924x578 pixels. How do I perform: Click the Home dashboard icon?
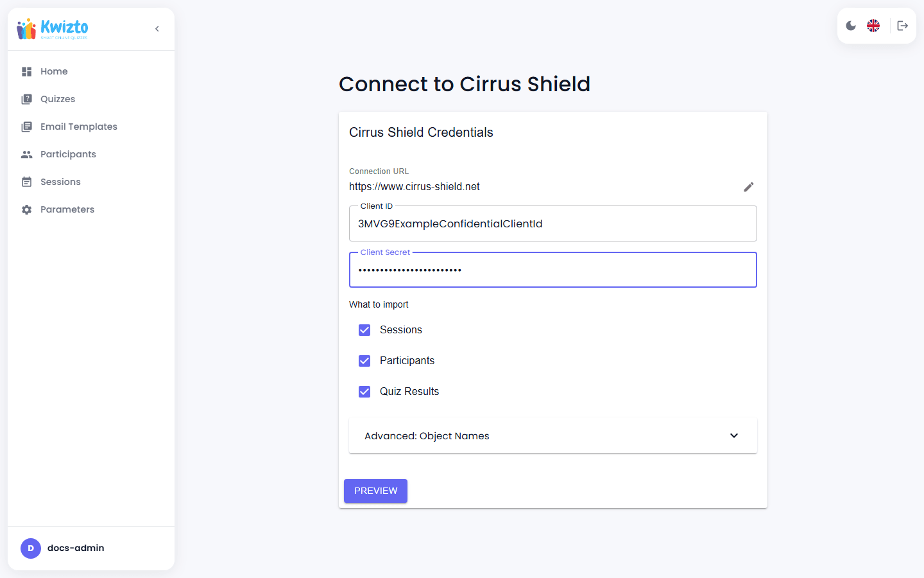click(26, 71)
